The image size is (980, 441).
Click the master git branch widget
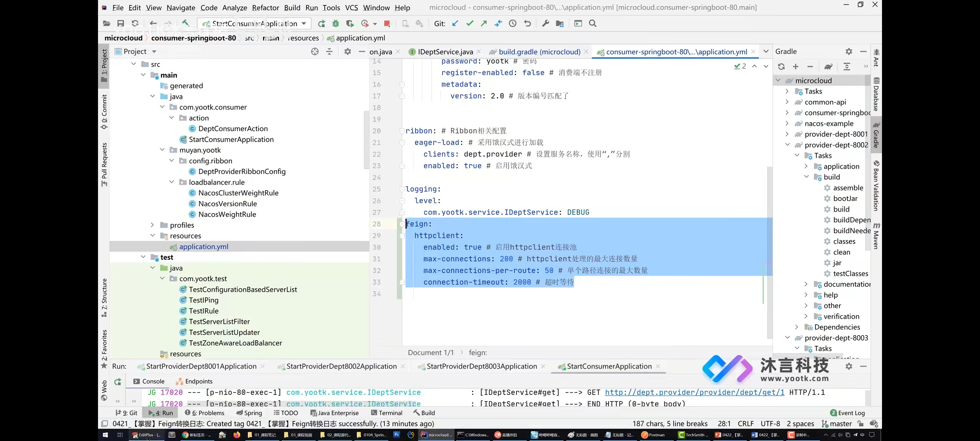point(837,423)
